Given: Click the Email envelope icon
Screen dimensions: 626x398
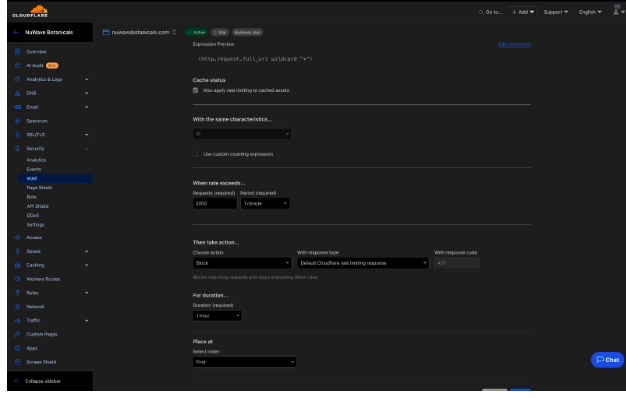Looking at the screenshot, I should [18, 107].
